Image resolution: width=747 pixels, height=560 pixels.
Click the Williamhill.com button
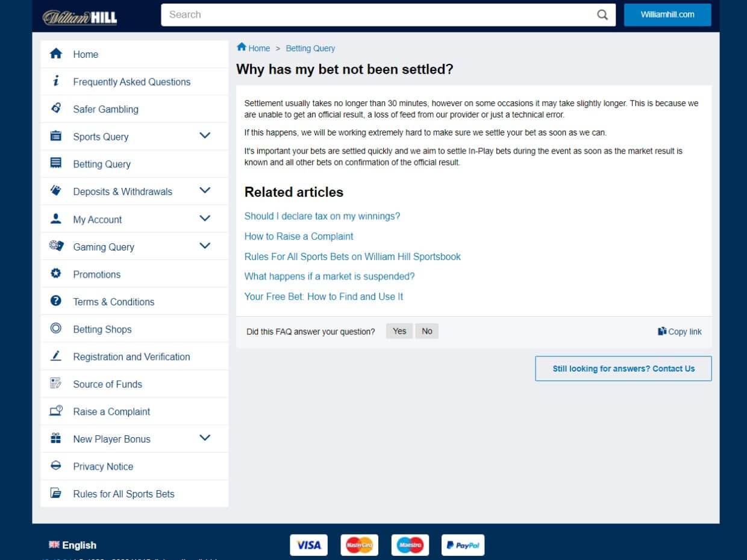pos(667,14)
